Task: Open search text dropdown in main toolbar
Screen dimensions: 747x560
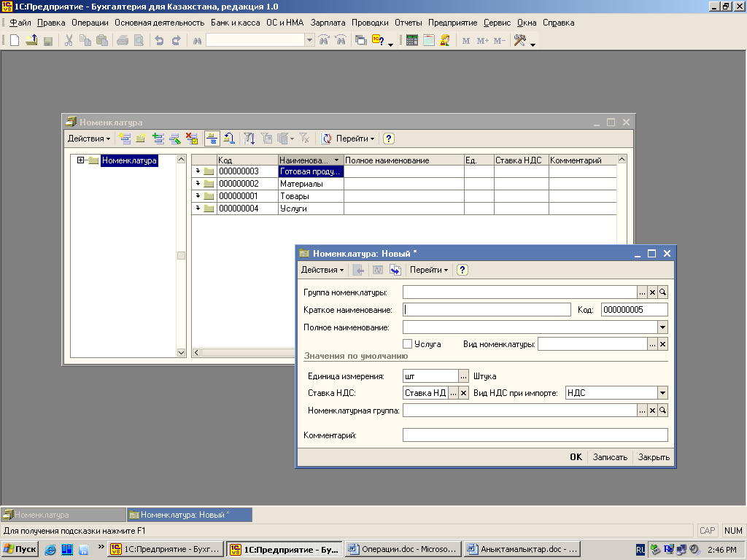Action: (309, 41)
